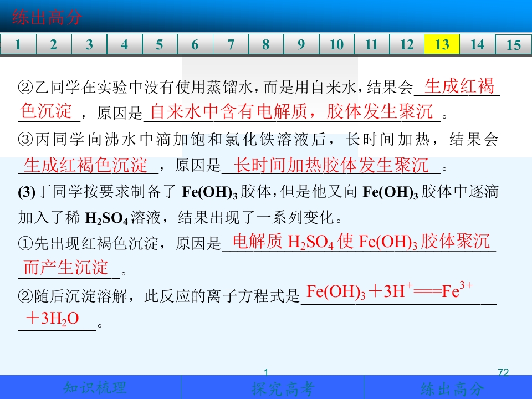Image resolution: width=532 pixels, height=399 pixels.
Task: Click the answer 自来水中含有电解质，胶体发生聚沉
Action: pos(292,111)
